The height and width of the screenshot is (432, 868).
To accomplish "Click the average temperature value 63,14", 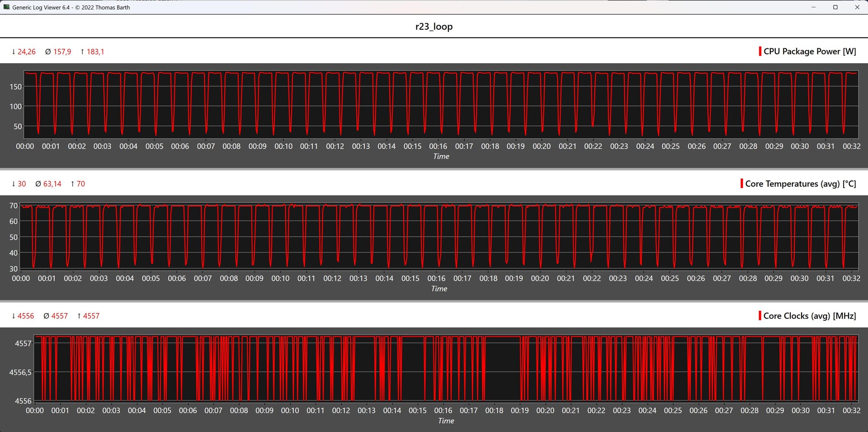I will 52,183.
